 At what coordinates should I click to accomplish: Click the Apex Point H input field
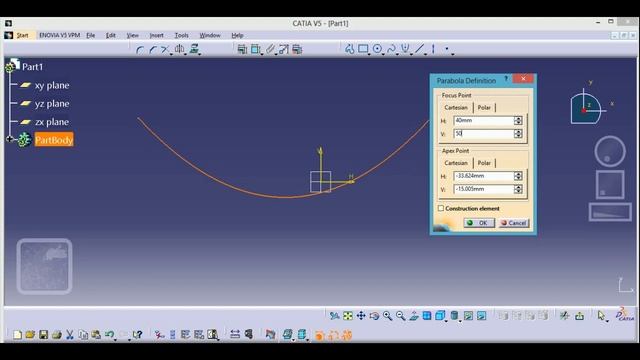tap(484, 176)
